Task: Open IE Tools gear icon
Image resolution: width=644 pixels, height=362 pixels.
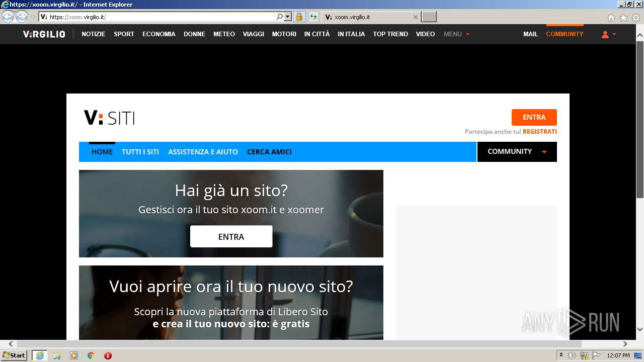Action: click(636, 18)
